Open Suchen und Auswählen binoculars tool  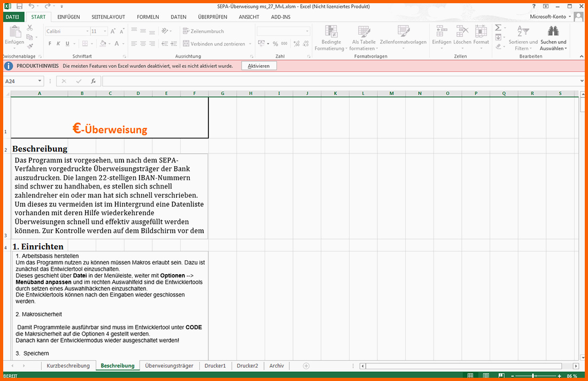click(x=553, y=31)
